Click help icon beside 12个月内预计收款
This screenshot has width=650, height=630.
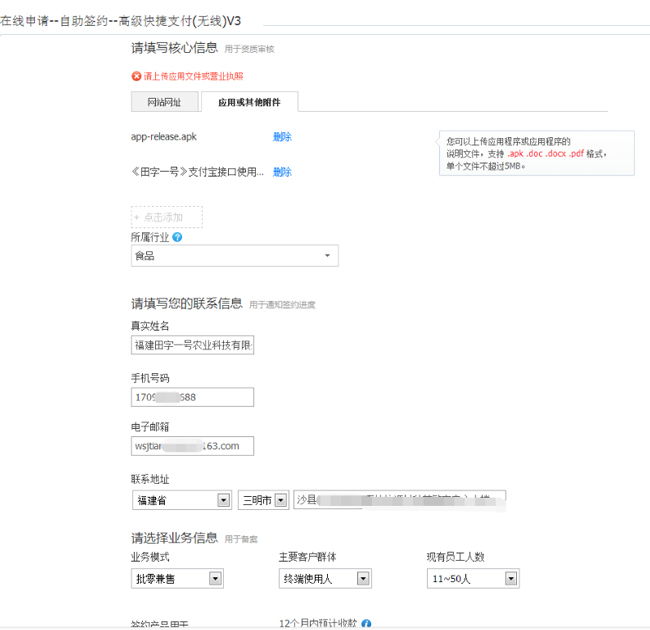366,623
